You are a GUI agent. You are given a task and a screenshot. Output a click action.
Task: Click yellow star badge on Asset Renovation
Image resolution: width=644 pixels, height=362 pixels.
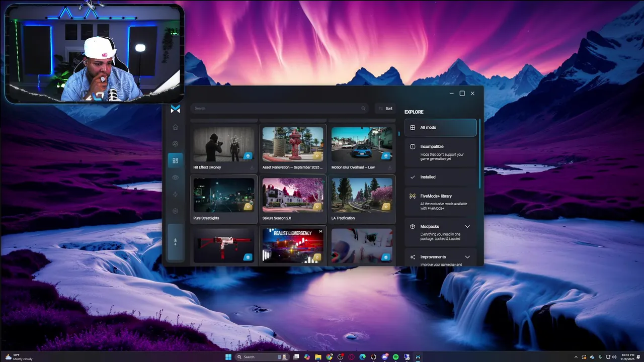317,156
